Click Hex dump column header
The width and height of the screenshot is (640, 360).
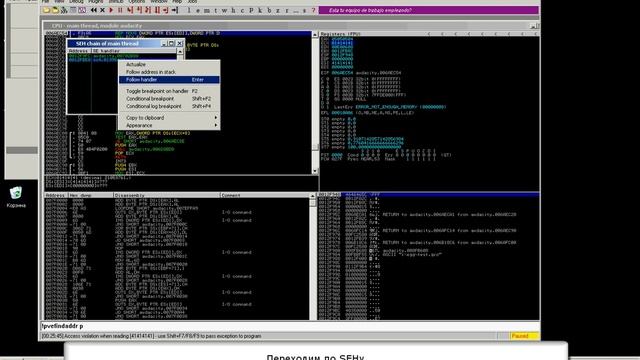91,195
